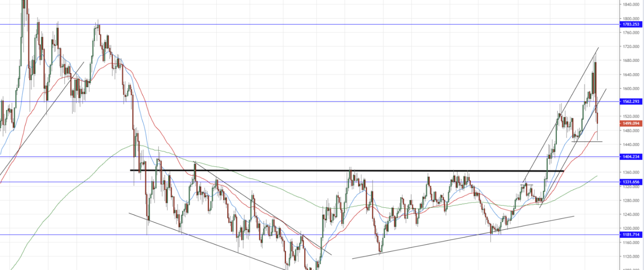Viewport: 644px width, 270px height.
Task: Select the 1181.714 price level label
Action: tap(632, 235)
